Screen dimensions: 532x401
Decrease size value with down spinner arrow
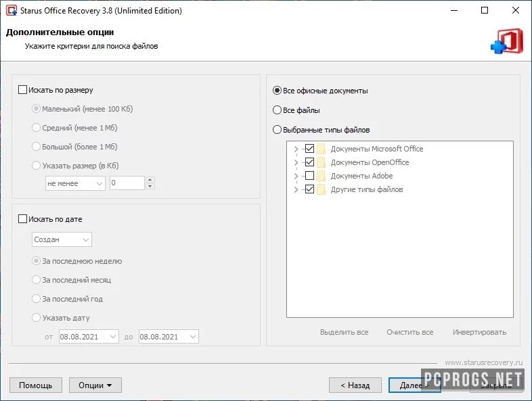[150, 186]
